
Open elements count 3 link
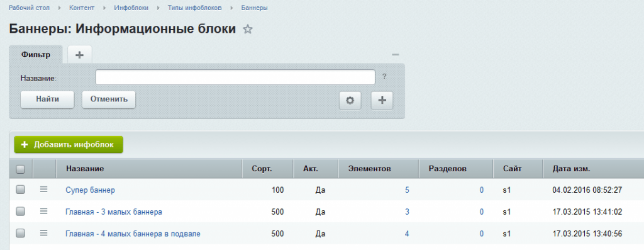pyautogui.click(x=407, y=212)
